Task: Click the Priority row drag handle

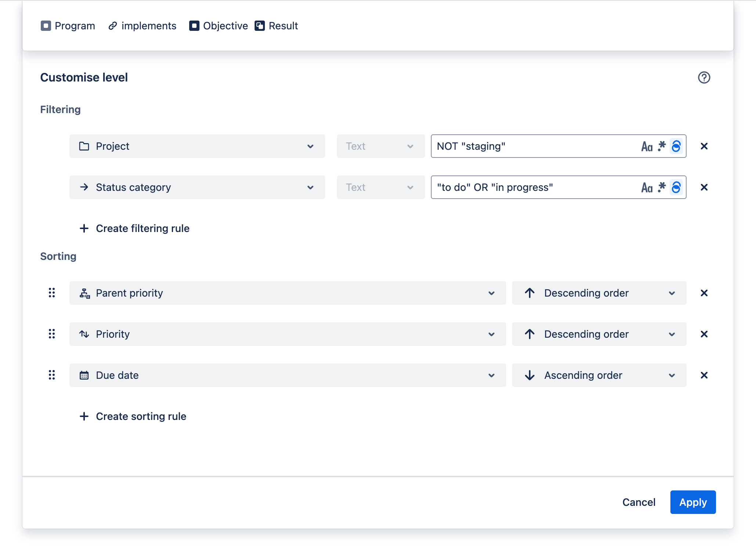Action: coord(52,334)
